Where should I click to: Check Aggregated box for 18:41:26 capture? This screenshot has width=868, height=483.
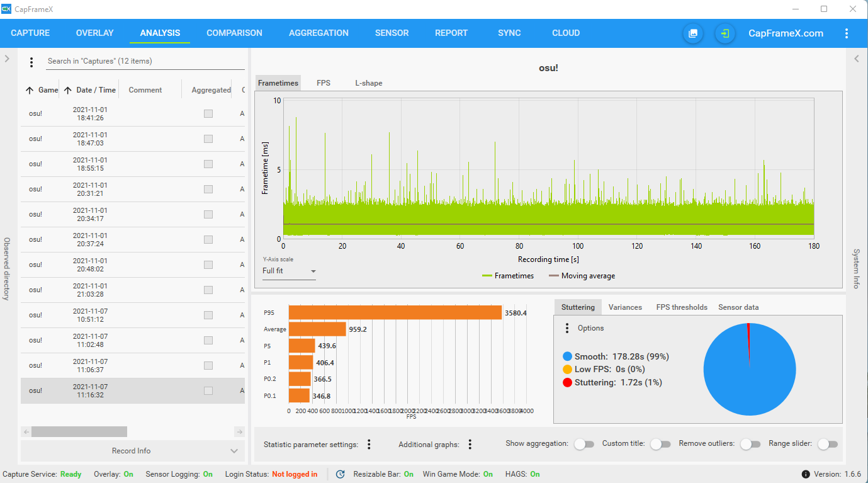(208, 114)
